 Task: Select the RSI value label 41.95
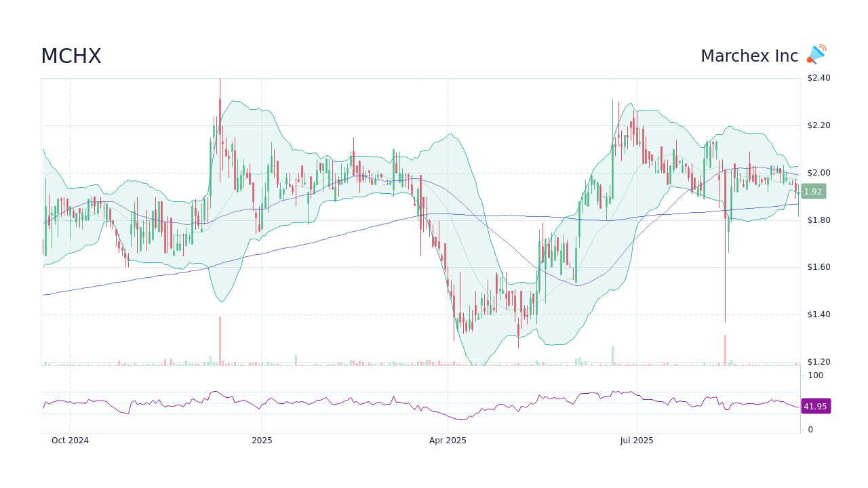[x=815, y=407]
